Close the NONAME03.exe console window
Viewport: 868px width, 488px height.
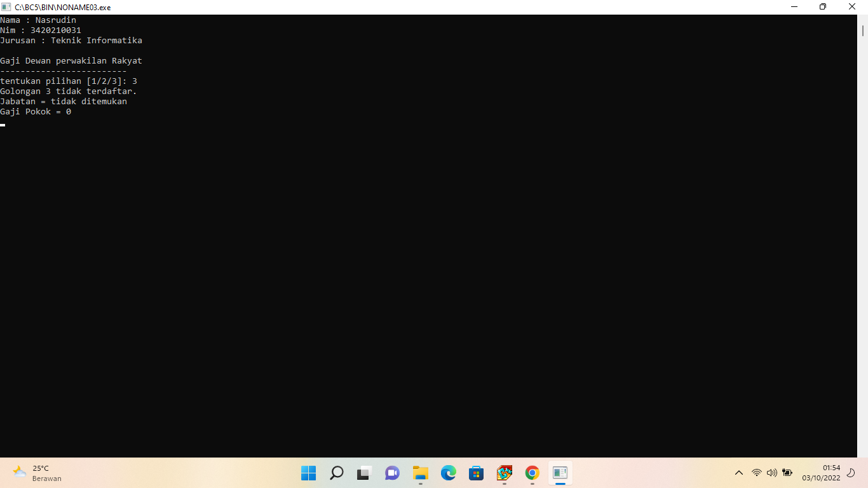coord(852,7)
